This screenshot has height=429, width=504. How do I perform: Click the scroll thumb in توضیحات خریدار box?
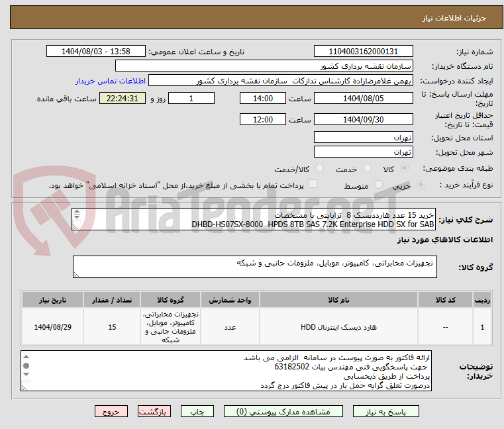coord(26,365)
